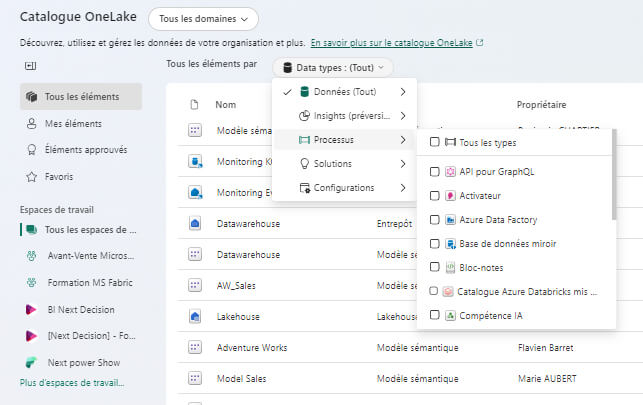Screen dimensions: 643x405
Task: Click the Monitoring E item icon
Action: tap(195, 192)
